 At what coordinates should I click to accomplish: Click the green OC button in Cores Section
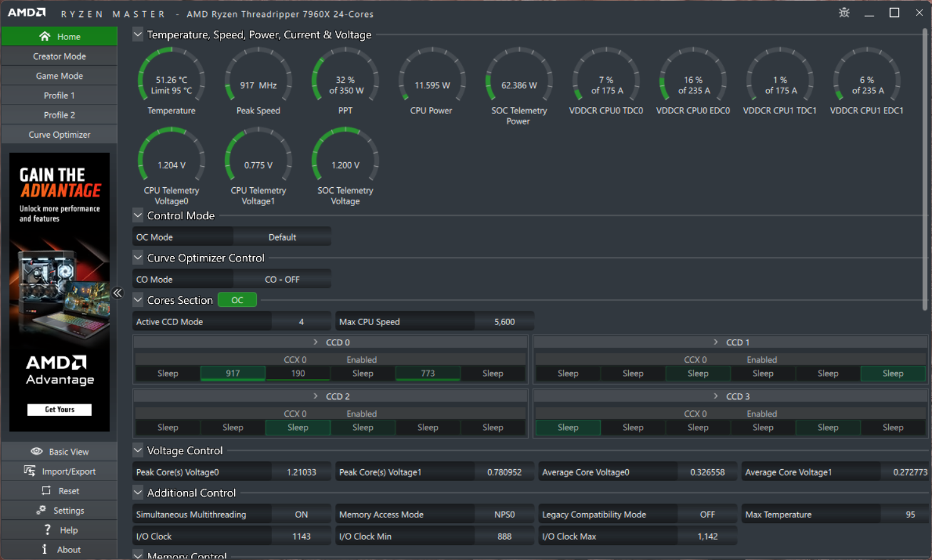tap(237, 300)
